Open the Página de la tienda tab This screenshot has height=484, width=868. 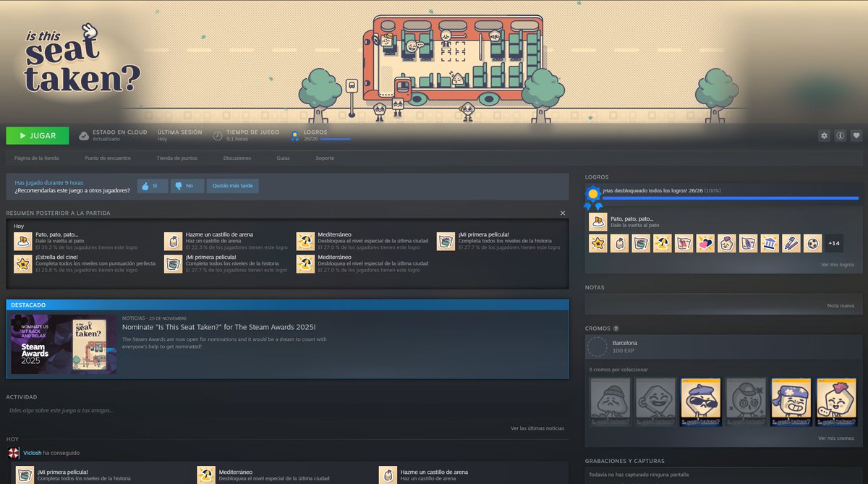click(37, 158)
